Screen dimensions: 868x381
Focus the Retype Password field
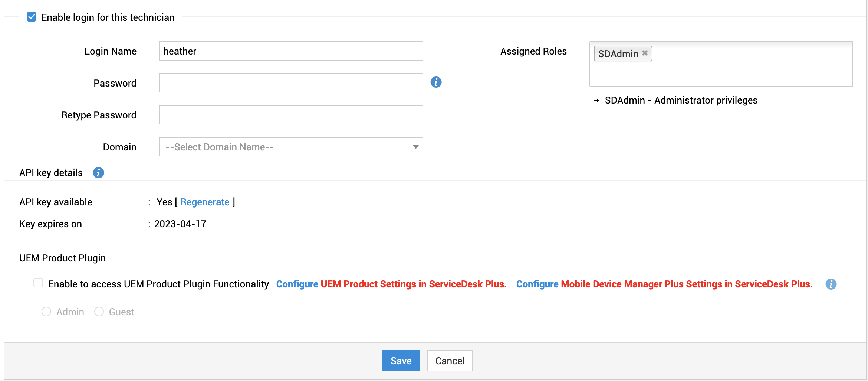pyautogui.click(x=291, y=115)
